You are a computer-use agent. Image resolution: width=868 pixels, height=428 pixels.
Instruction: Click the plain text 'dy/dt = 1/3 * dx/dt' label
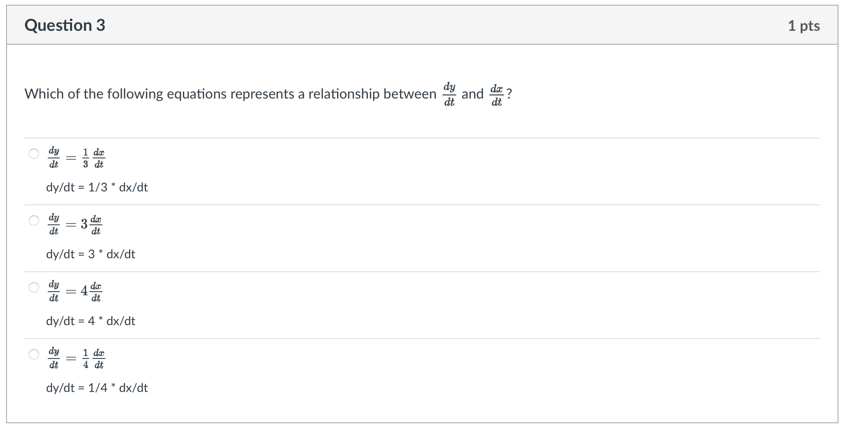[97, 187]
